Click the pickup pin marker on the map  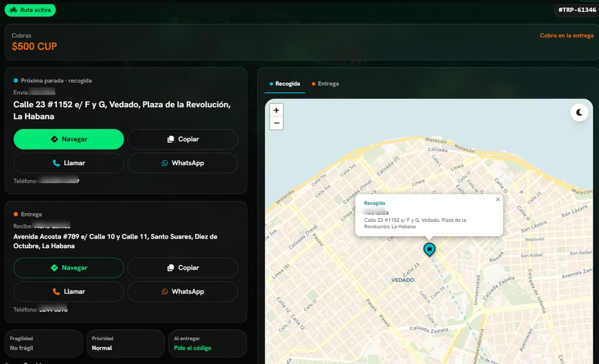tap(429, 249)
